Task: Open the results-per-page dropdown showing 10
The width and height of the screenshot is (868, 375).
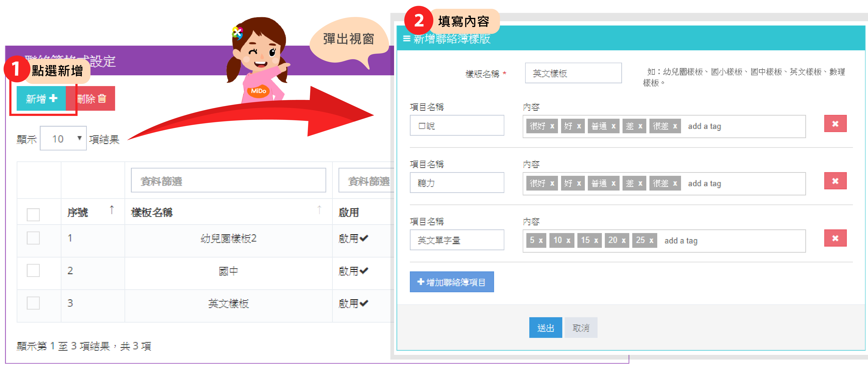Action: [x=63, y=138]
